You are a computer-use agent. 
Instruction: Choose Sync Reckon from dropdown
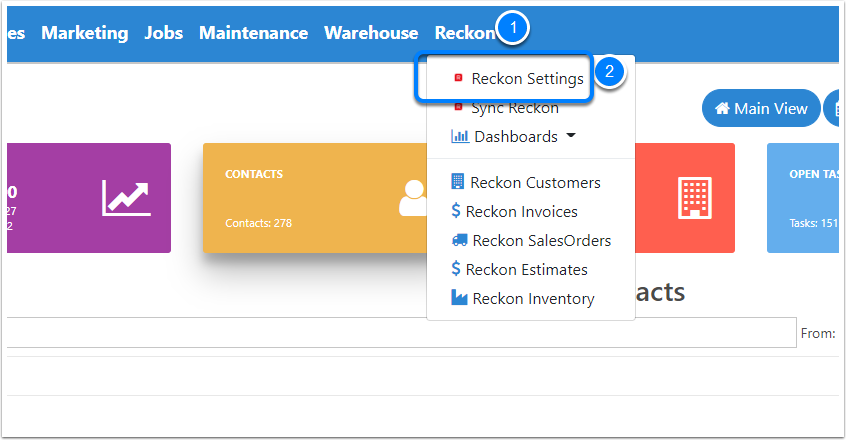515,108
